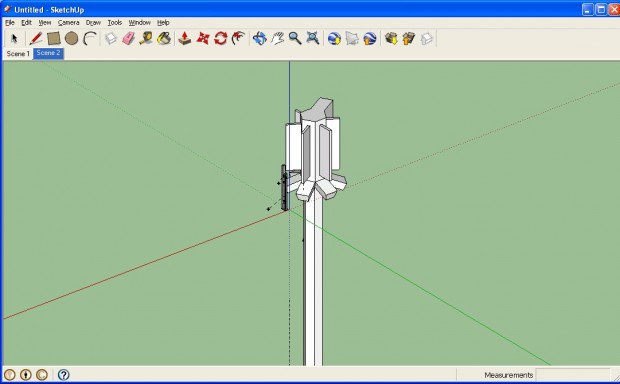Select the Move tool
Image resolution: width=620 pixels, height=384 pixels.
click(203, 38)
